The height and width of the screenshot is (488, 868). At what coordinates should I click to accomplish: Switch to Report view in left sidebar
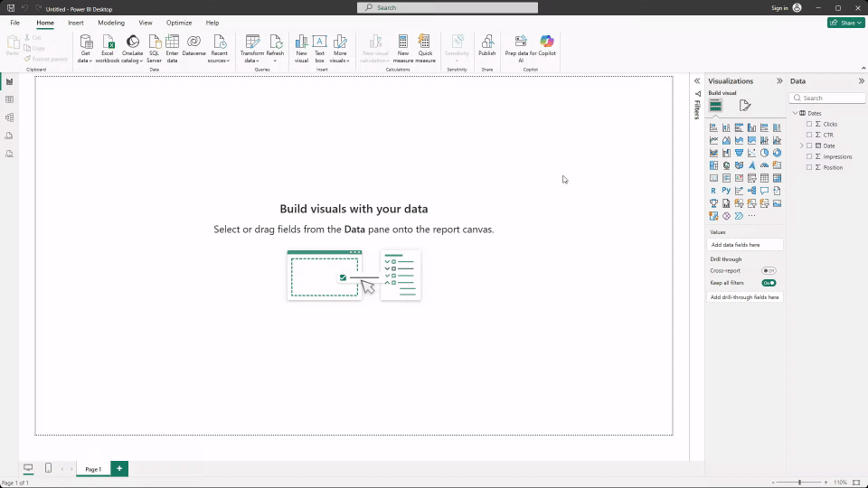pyautogui.click(x=9, y=82)
